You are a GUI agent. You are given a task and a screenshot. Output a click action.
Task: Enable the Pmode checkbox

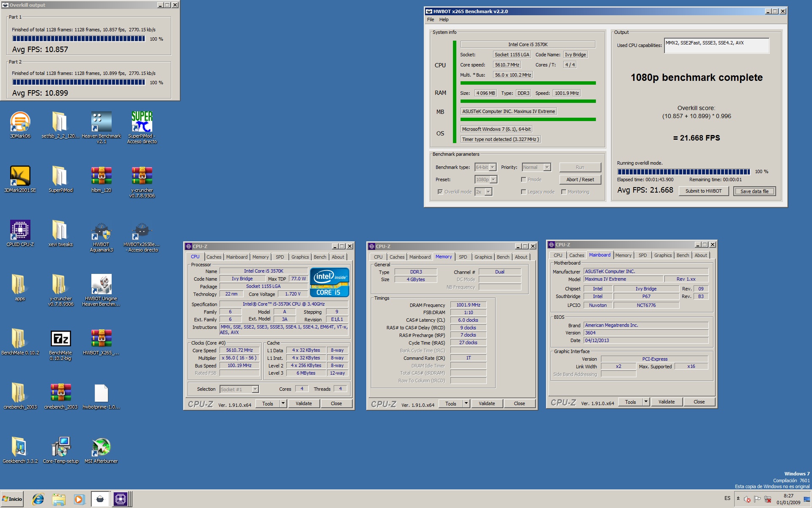click(524, 179)
